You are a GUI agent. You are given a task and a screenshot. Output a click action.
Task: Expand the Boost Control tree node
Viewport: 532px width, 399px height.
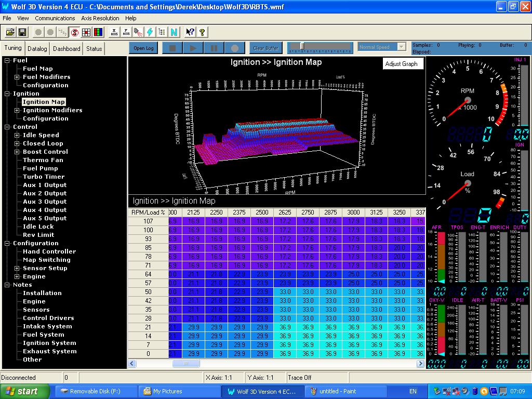click(x=17, y=152)
